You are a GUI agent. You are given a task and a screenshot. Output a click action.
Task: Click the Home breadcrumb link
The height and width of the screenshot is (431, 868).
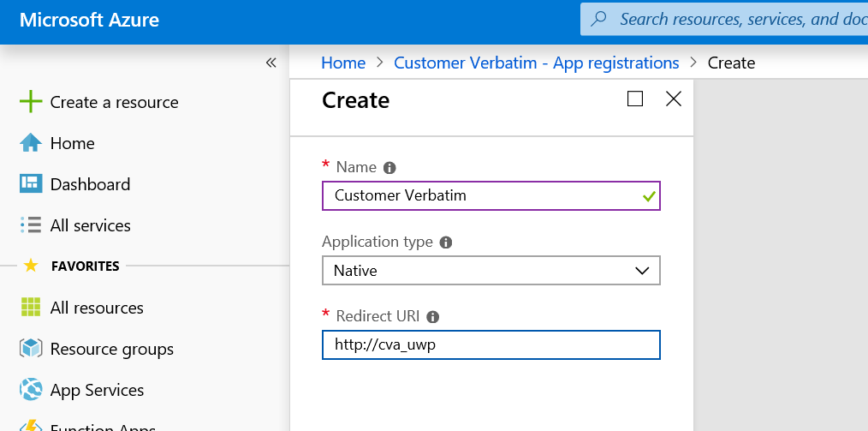343,63
